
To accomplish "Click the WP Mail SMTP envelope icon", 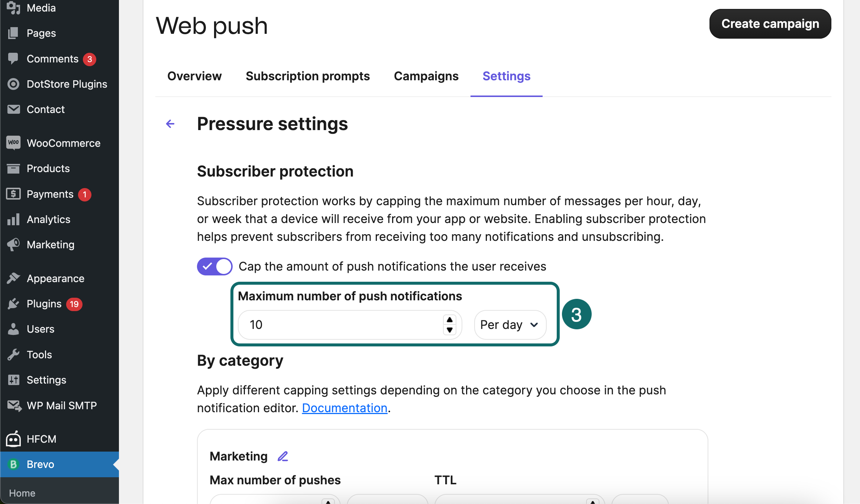I will coord(14,406).
